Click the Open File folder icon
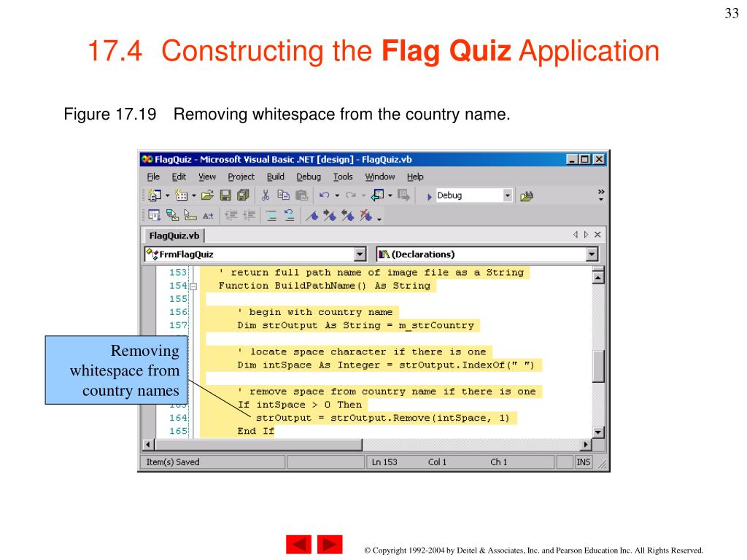 (207, 195)
